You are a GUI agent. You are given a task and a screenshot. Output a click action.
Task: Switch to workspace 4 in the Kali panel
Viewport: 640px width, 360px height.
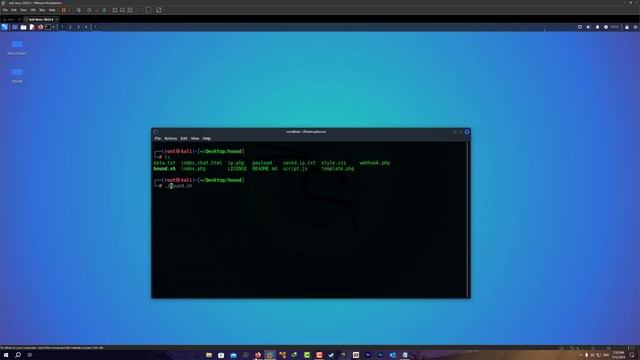(x=86, y=27)
